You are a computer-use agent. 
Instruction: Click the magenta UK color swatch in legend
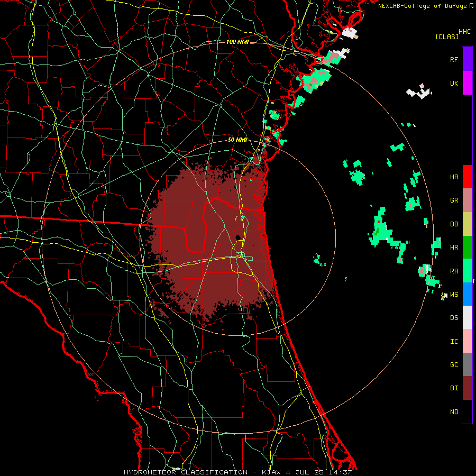(467, 83)
